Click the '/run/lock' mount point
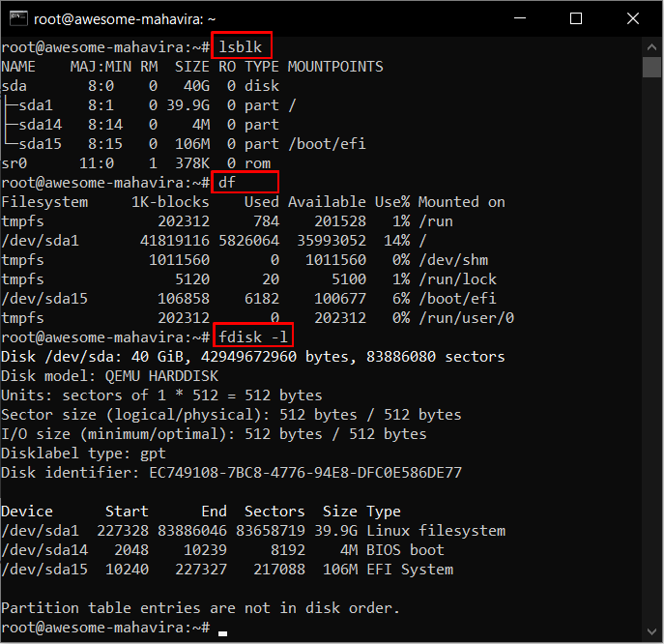664x644 pixels. pyautogui.click(x=457, y=279)
